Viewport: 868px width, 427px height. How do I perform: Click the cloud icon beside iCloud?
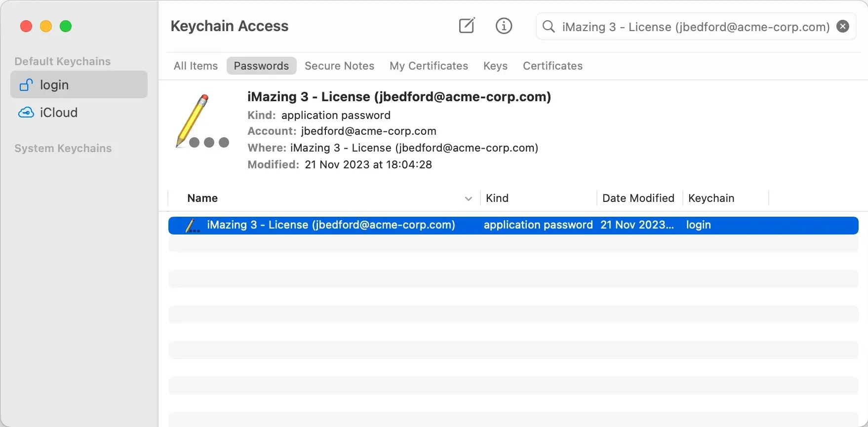click(26, 113)
